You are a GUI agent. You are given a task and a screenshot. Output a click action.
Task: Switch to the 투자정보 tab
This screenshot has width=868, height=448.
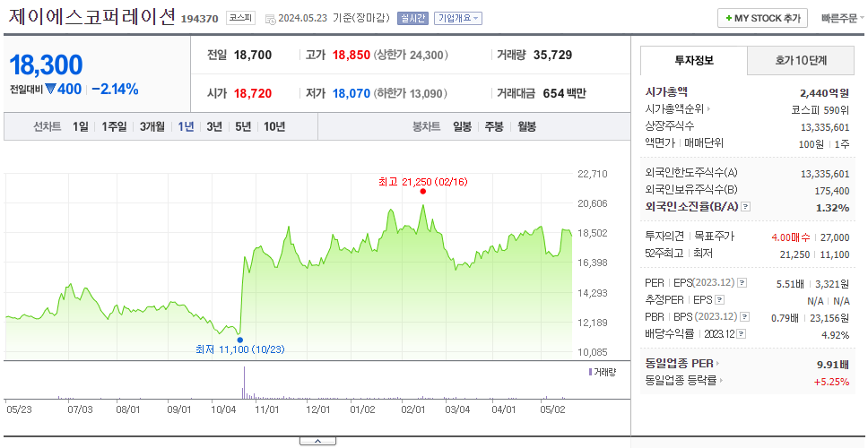tap(694, 61)
